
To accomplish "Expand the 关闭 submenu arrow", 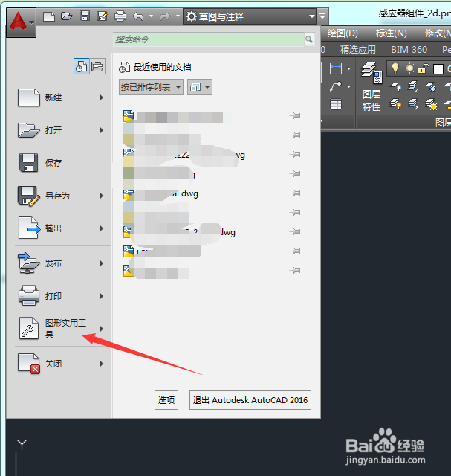I will pyautogui.click(x=102, y=364).
